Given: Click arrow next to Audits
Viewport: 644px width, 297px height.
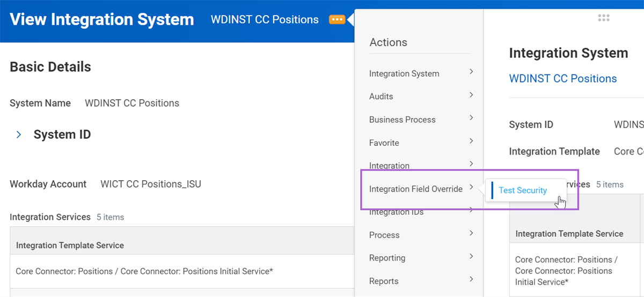Looking at the screenshot, I should tap(471, 94).
